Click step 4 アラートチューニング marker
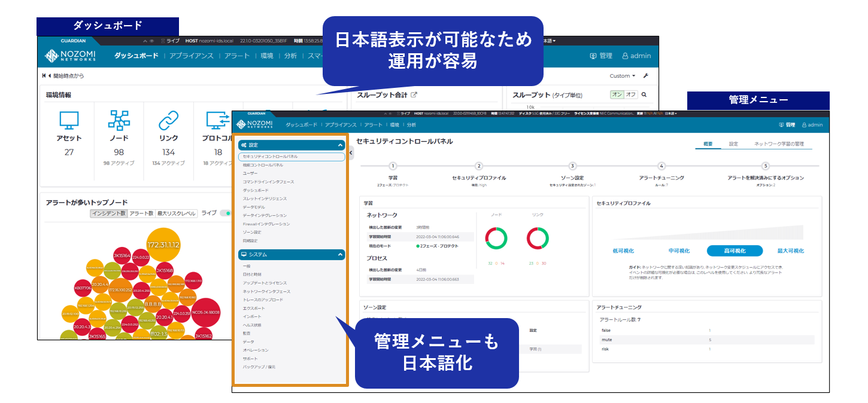The height and width of the screenshot is (403, 868). (661, 166)
